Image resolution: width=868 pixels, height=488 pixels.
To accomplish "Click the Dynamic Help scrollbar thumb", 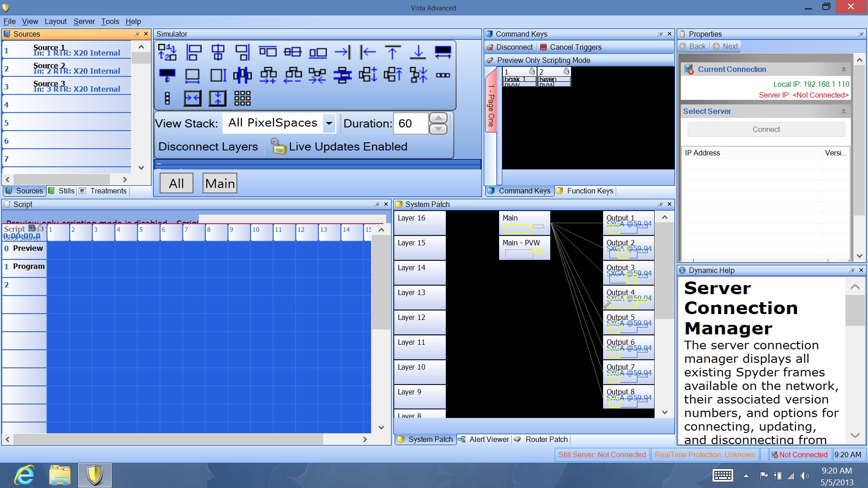I will pyautogui.click(x=855, y=310).
